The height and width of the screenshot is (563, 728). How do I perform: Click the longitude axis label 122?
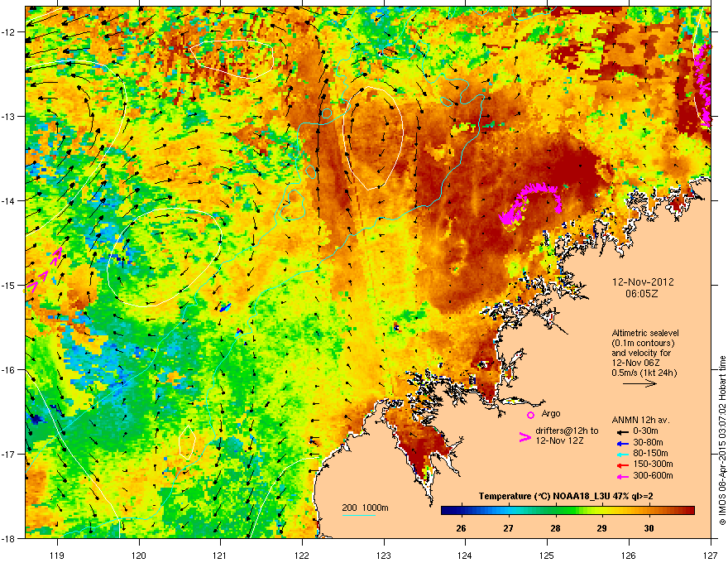point(302,555)
